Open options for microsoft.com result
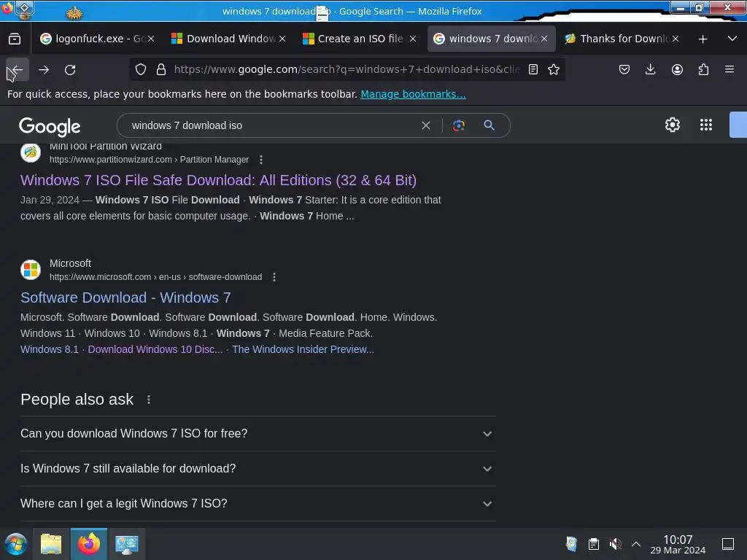Screen dimensions: 747x560 [274, 277]
